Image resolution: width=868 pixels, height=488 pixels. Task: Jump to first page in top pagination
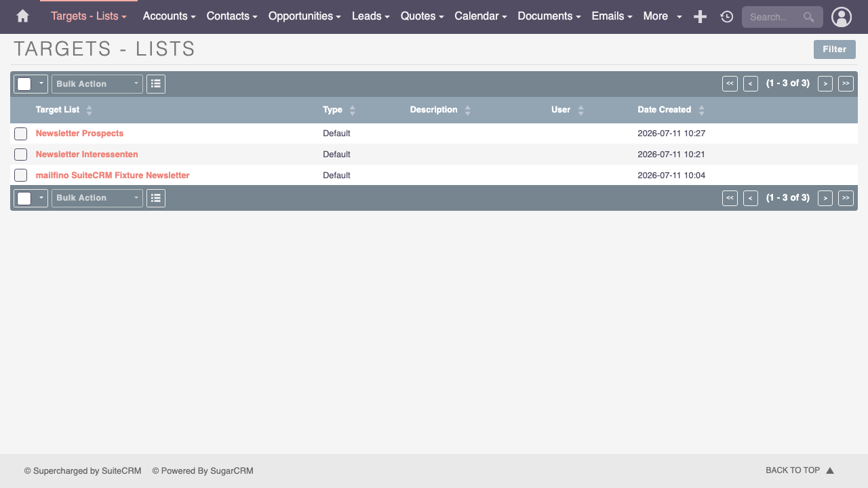730,83
